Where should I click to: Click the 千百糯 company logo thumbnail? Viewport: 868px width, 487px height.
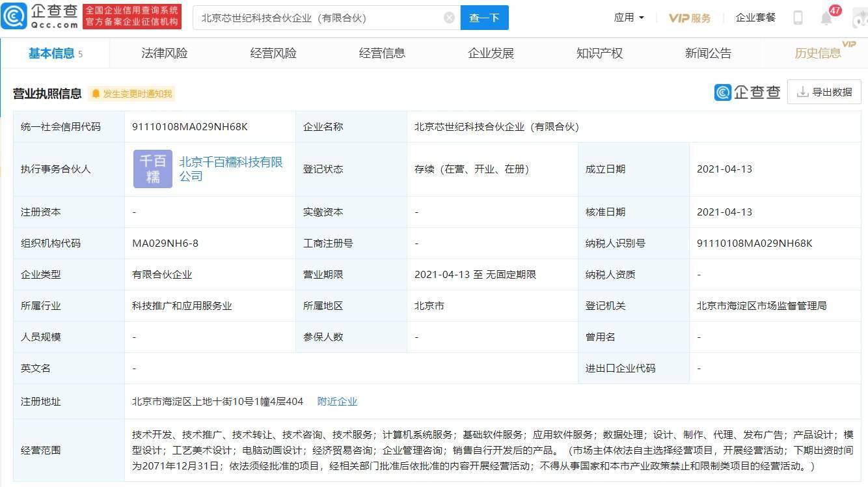153,169
